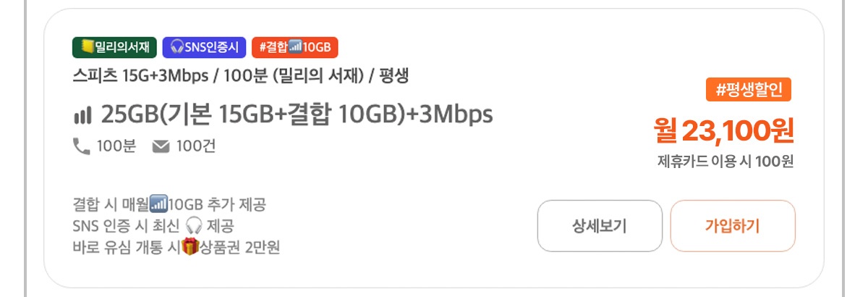Viewport: 868px width, 297px height.
Task: Click the 가입하기 button
Action: [733, 225]
